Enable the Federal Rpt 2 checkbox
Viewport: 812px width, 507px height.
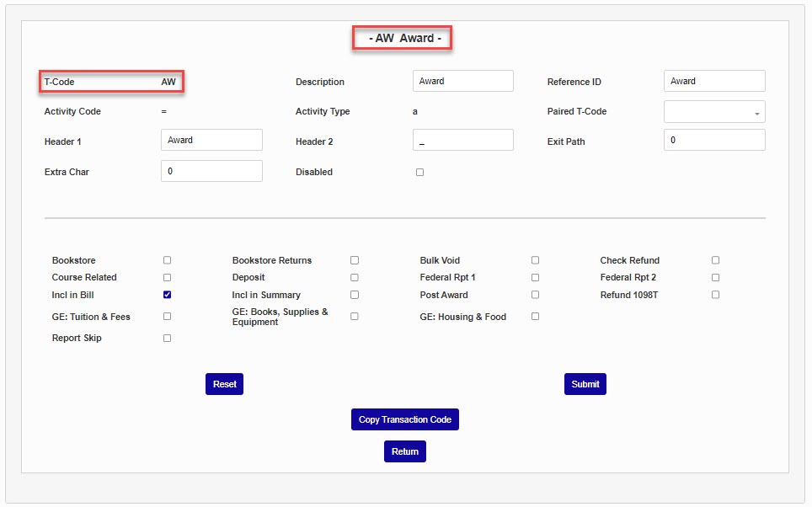coord(715,277)
